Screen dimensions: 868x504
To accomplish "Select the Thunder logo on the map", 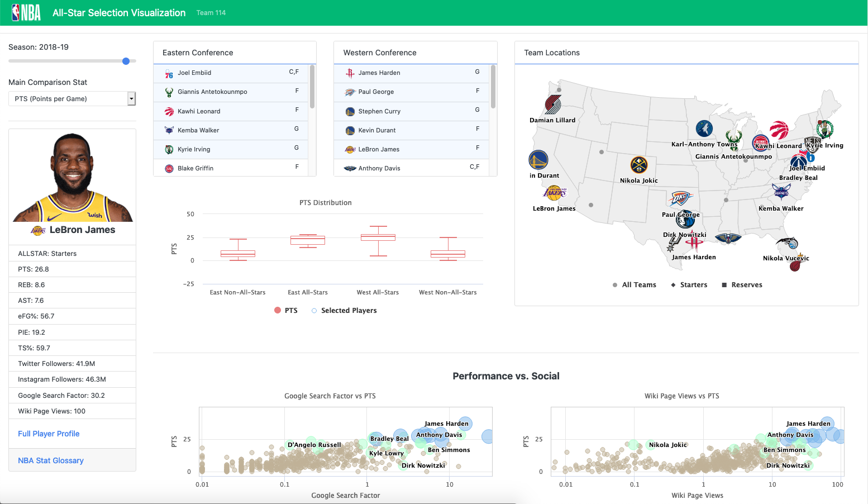I will point(680,198).
